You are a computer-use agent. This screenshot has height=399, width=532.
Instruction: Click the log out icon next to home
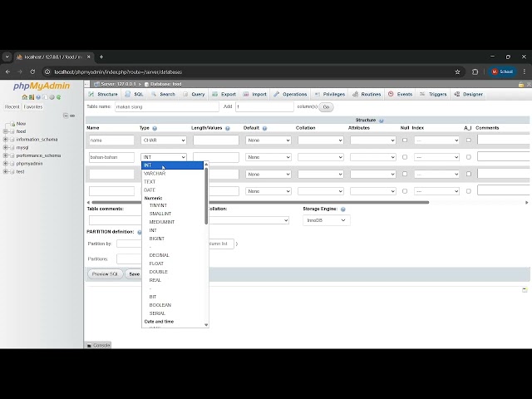pyautogui.click(x=32, y=97)
